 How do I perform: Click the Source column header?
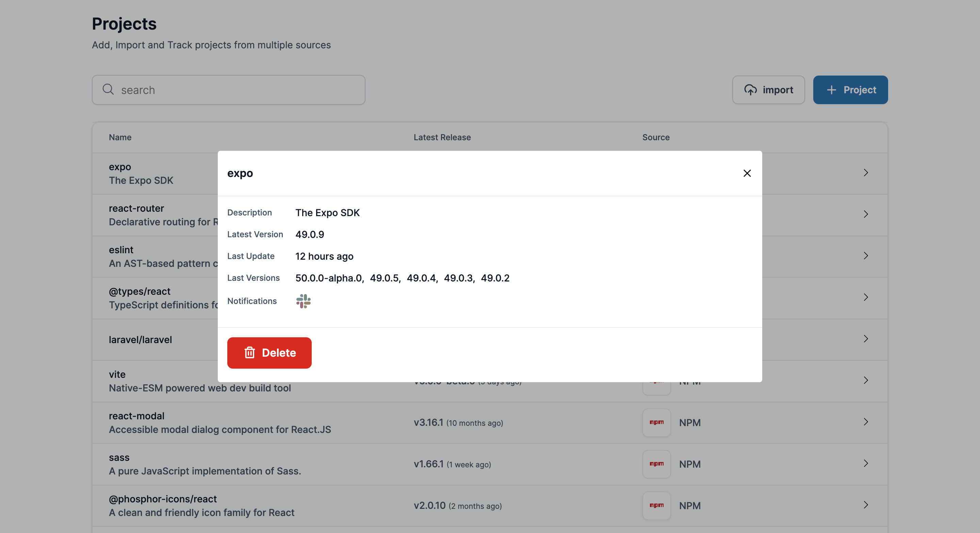click(656, 138)
